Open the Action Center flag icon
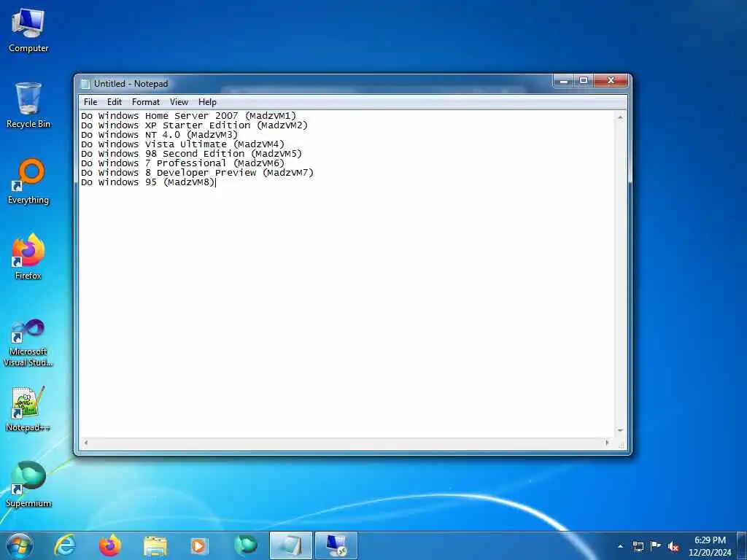 656,545
